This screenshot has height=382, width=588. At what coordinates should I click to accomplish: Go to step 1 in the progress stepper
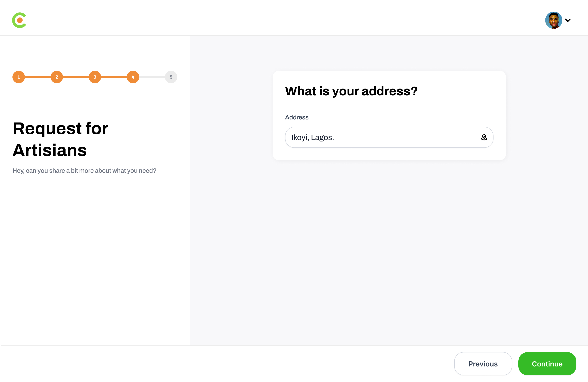pos(19,77)
